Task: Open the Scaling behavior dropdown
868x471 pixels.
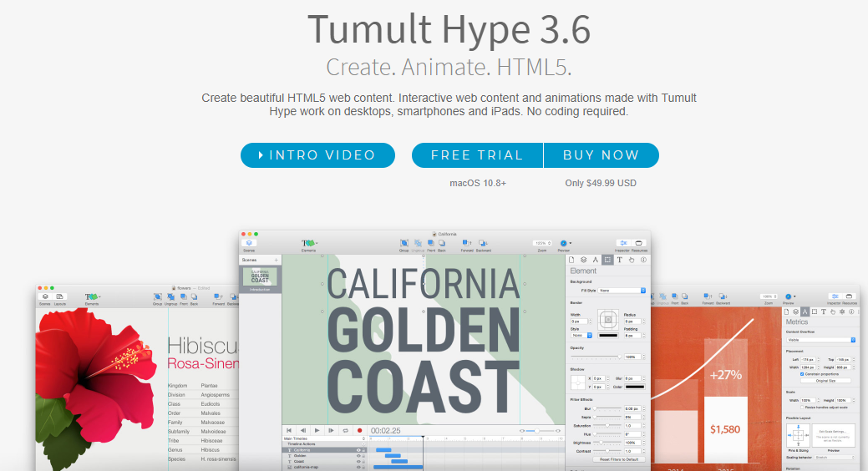Action: pyautogui.click(x=835, y=457)
